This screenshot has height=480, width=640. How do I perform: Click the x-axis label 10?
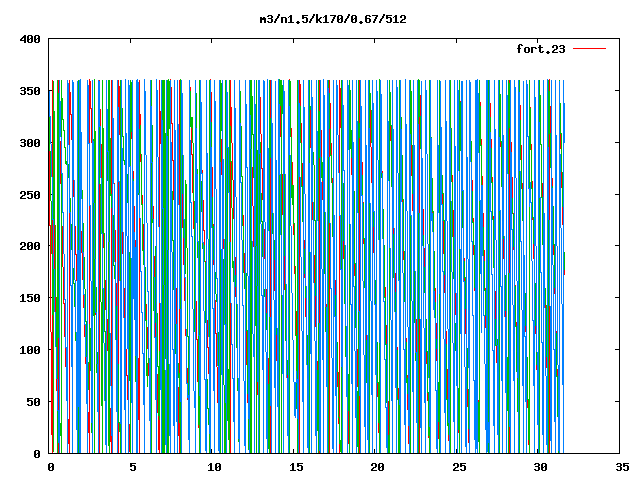[x=214, y=467]
